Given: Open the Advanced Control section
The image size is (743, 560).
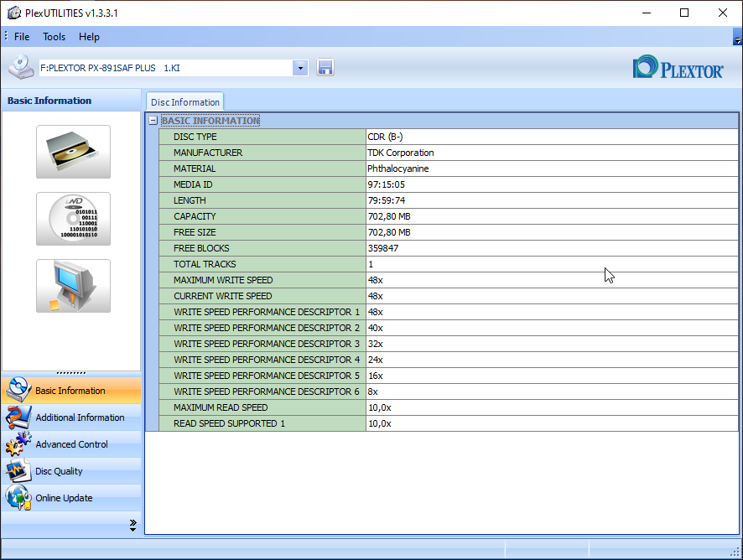Looking at the screenshot, I should click(71, 444).
